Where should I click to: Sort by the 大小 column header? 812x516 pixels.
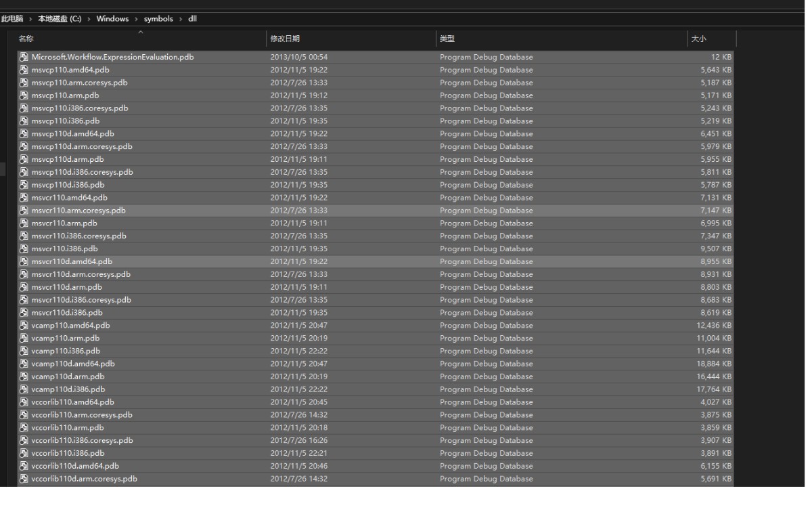pos(698,39)
